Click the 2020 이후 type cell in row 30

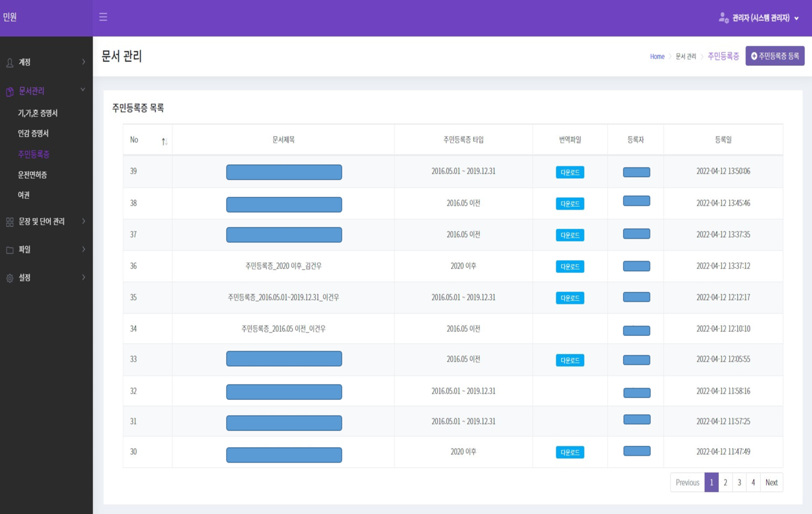[x=463, y=452]
